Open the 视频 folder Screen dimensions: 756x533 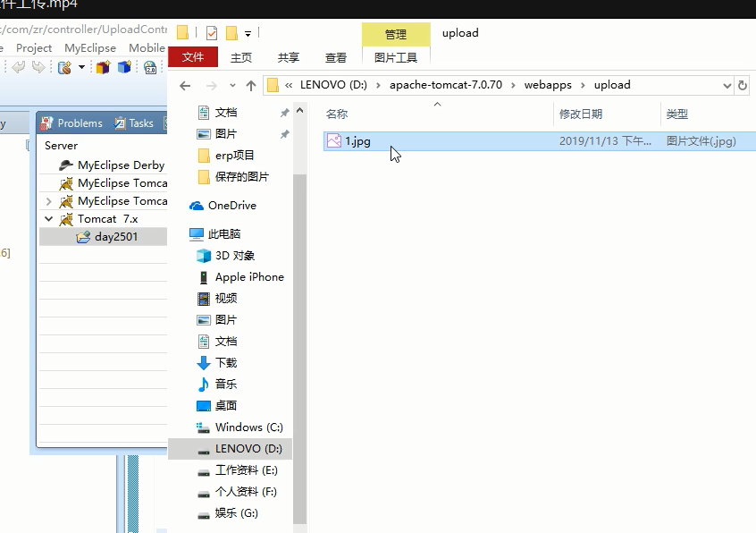[226, 299]
